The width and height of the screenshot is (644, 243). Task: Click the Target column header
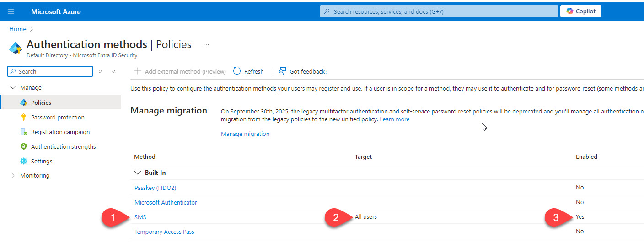pos(363,157)
